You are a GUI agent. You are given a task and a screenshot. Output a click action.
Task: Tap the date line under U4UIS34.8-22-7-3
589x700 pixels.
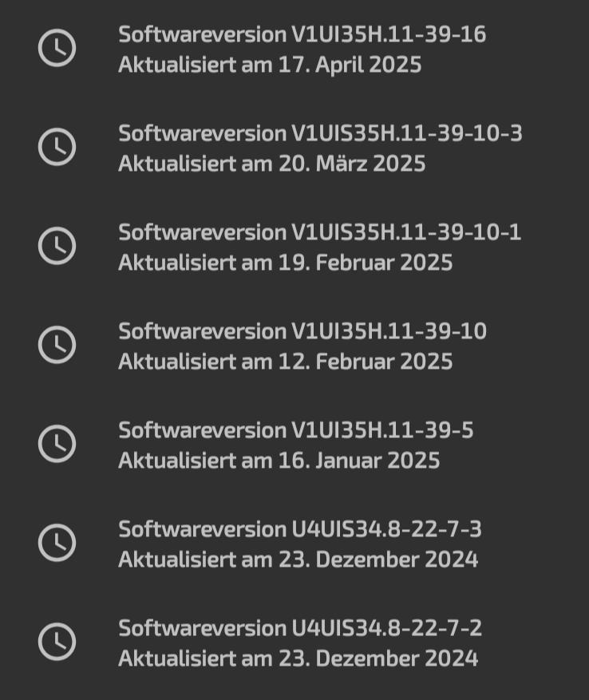tap(298, 560)
